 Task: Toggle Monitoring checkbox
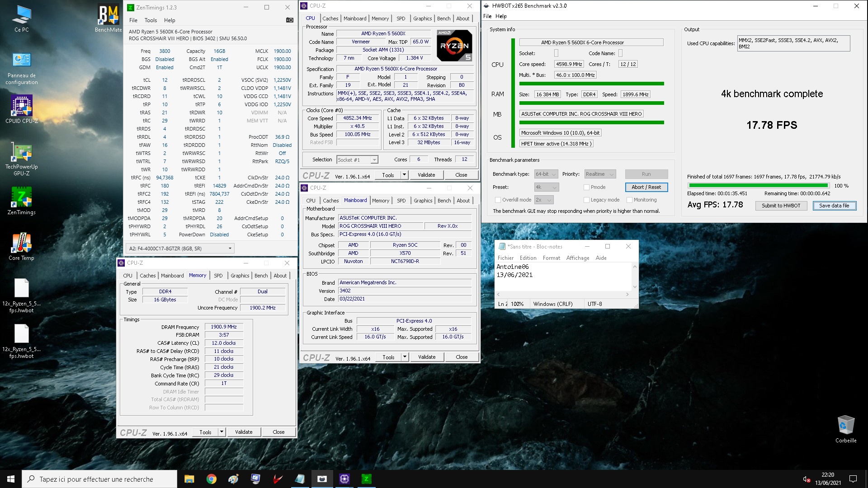pyautogui.click(x=629, y=200)
